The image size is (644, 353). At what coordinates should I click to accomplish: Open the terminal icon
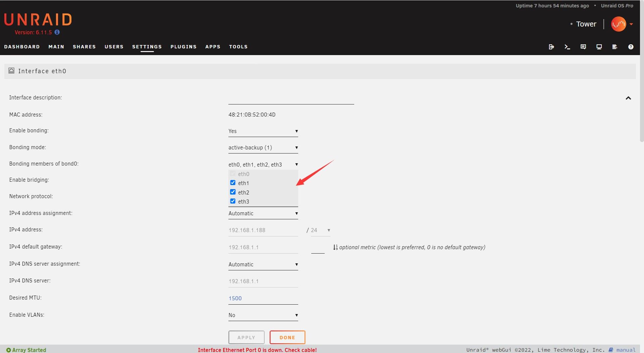click(567, 47)
